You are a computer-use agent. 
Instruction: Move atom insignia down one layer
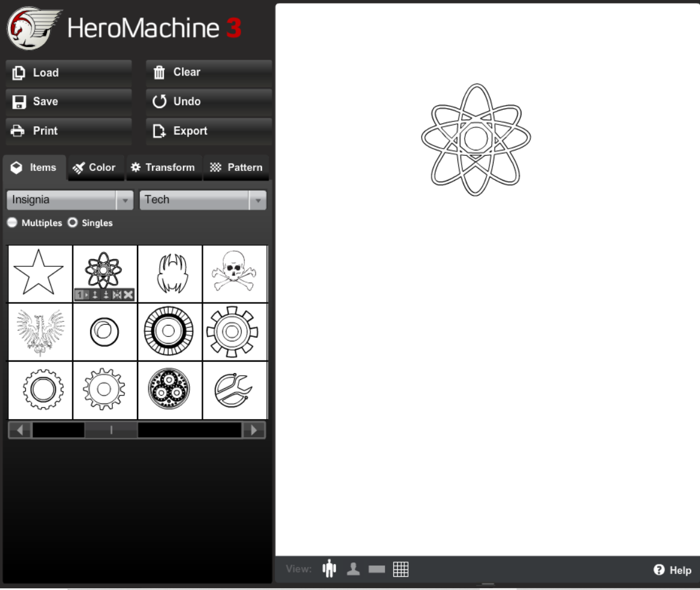[106, 295]
